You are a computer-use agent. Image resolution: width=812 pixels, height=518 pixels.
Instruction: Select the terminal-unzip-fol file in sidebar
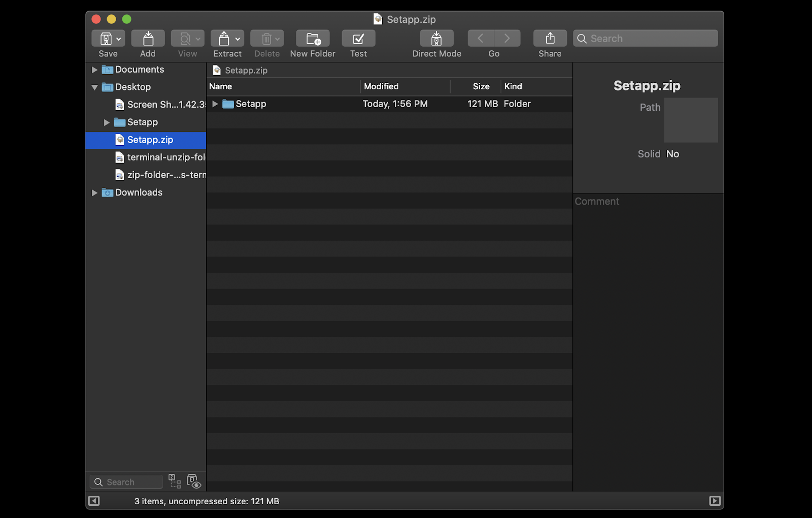tap(166, 157)
